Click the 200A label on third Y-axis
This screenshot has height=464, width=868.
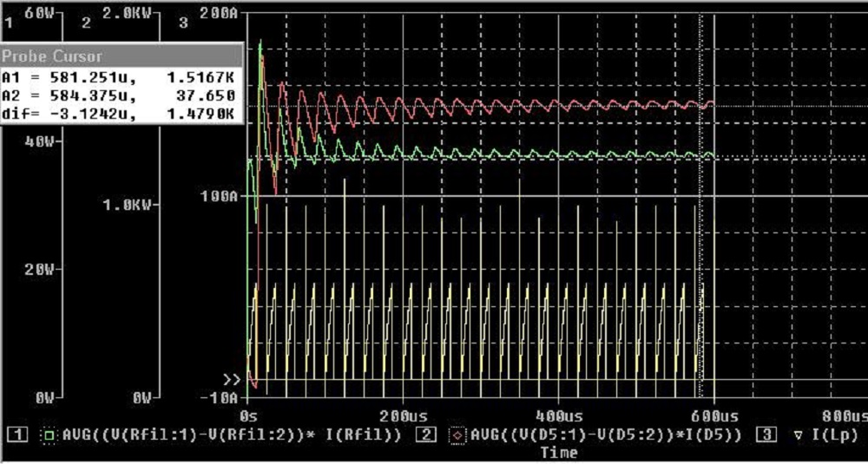point(216,14)
